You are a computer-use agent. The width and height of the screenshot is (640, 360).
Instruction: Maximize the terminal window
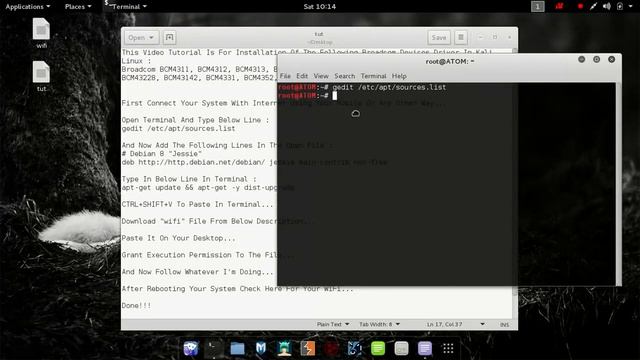pos(596,60)
